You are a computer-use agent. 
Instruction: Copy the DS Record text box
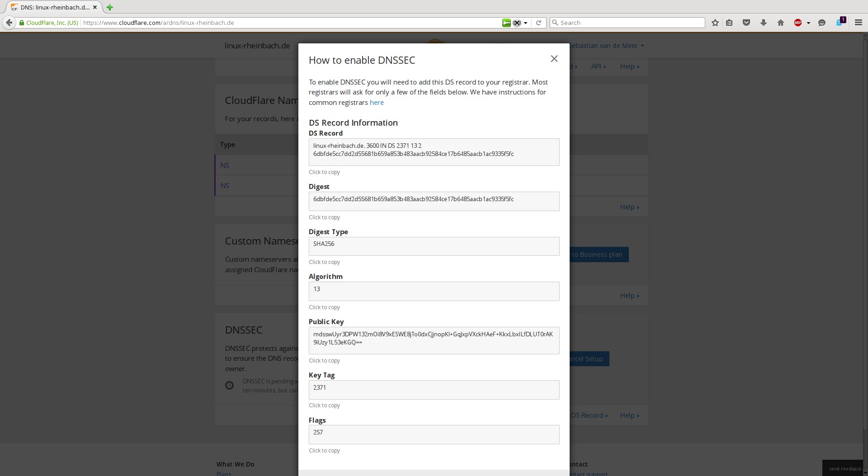point(434,152)
